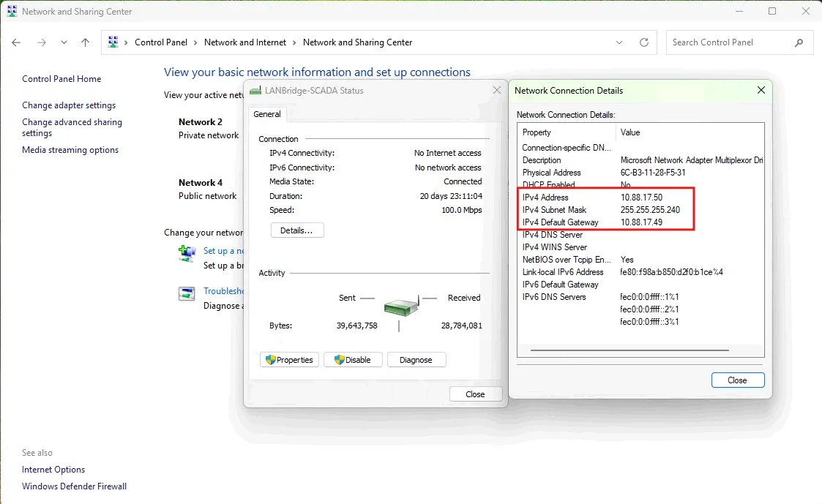Select the Link-local IPv6 Address value
This screenshot has height=504, width=822.
point(671,272)
